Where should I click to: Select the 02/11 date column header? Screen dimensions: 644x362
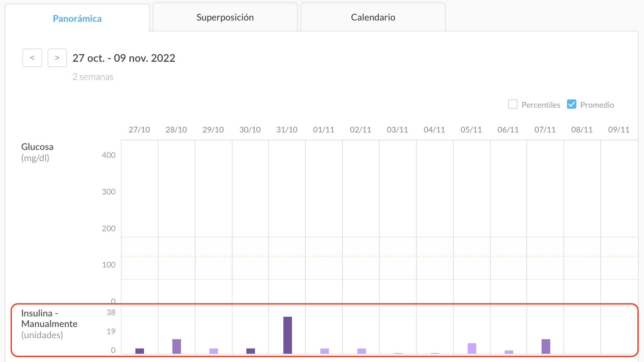click(361, 129)
